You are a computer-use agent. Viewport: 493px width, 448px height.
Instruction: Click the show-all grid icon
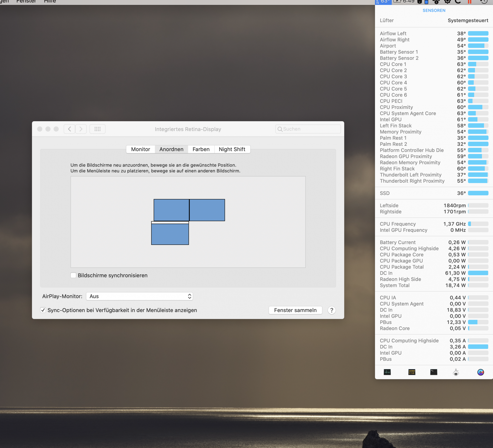tap(97, 129)
